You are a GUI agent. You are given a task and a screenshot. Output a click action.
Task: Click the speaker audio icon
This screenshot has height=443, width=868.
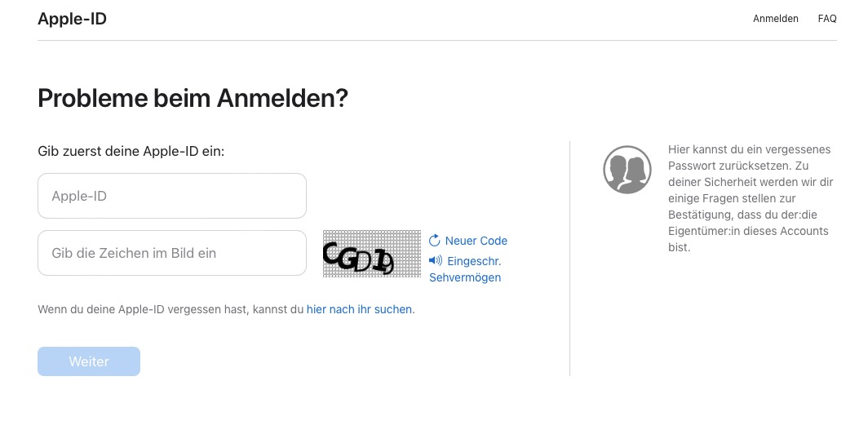[436, 260]
